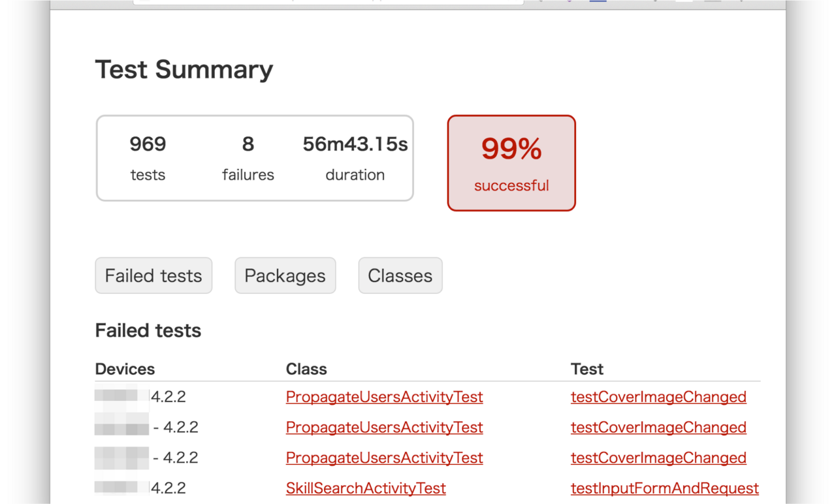Click the Test column header

587,369
